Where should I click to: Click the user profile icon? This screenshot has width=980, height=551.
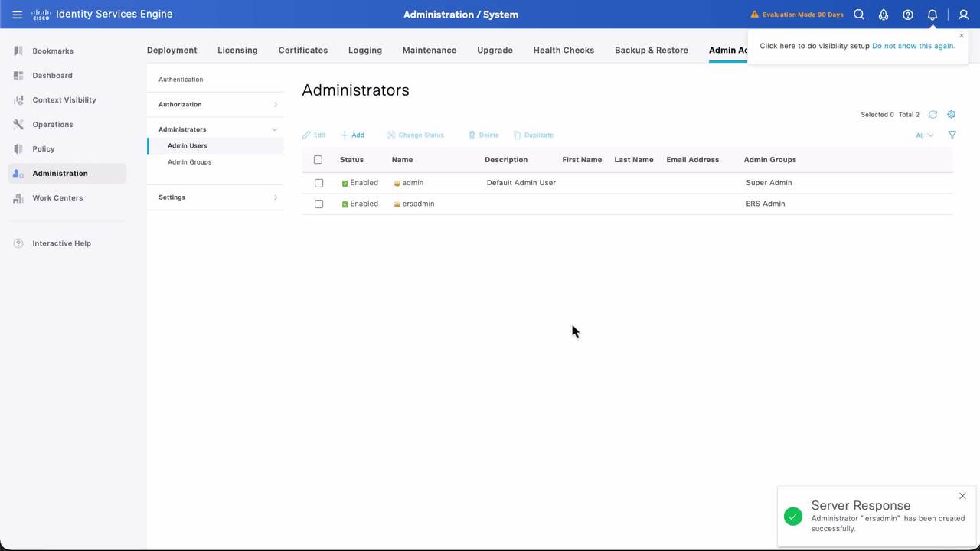(963, 15)
